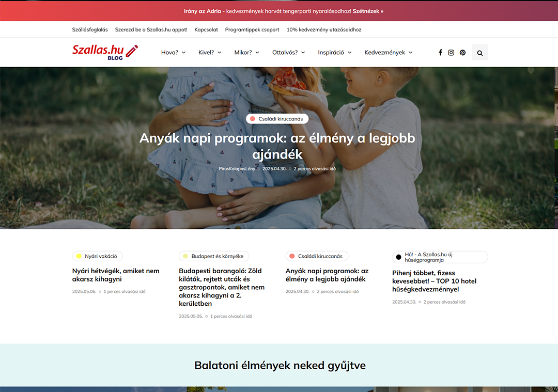Open the Instagram profile icon
This screenshot has height=392, width=558.
[x=451, y=53]
